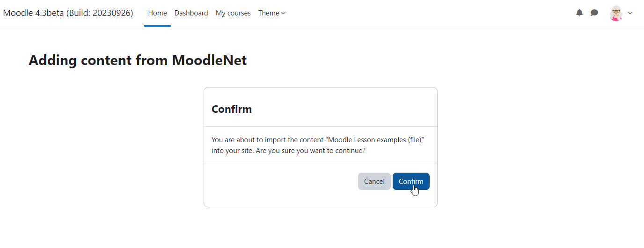
Task: Click the Adding content from MoodleNet heading
Action: pyautogui.click(x=138, y=60)
